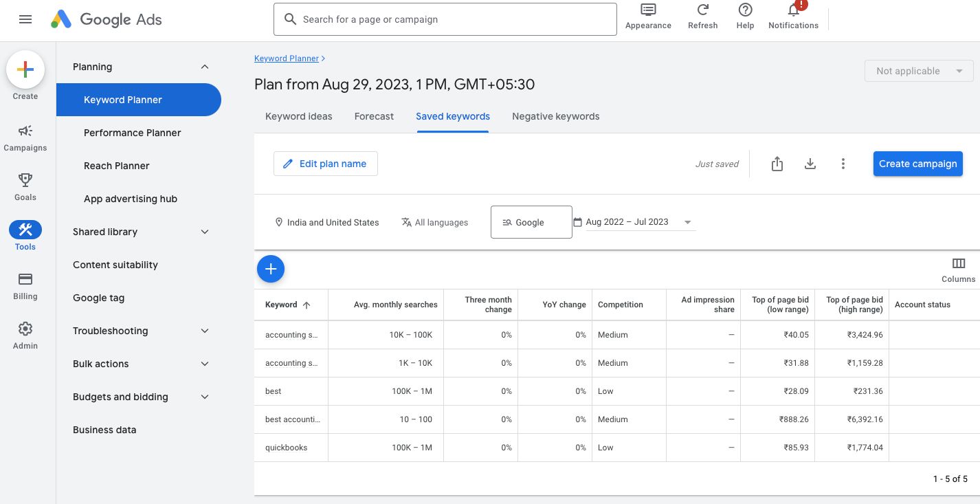Click the search for page or campaign field
The image size is (980, 504).
coord(445,19)
